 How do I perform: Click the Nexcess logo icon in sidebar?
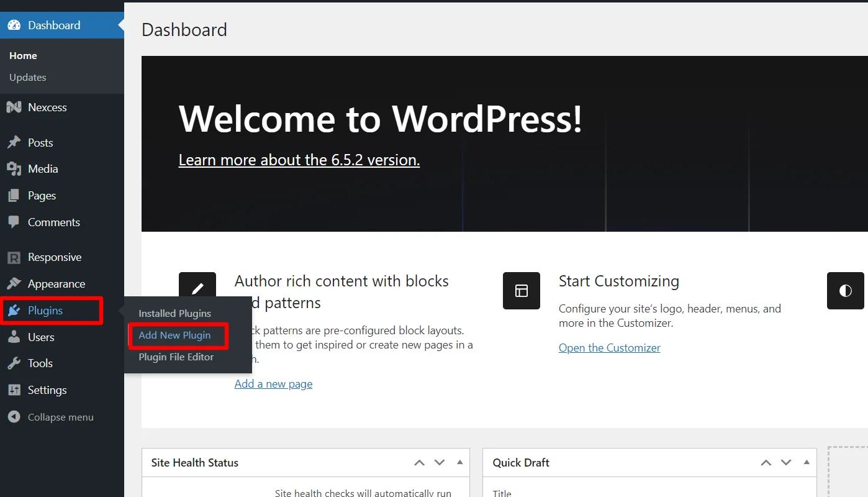pyautogui.click(x=14, y=107)
